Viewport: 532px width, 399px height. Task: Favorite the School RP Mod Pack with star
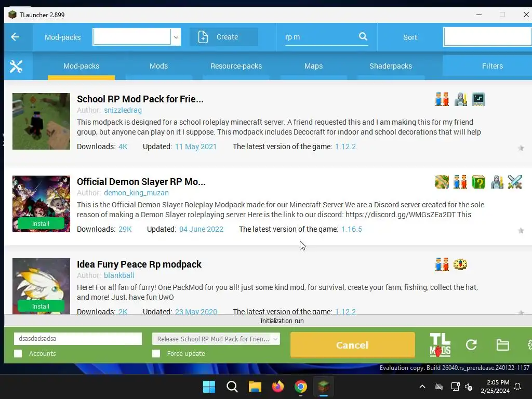[x=521, y=148]
